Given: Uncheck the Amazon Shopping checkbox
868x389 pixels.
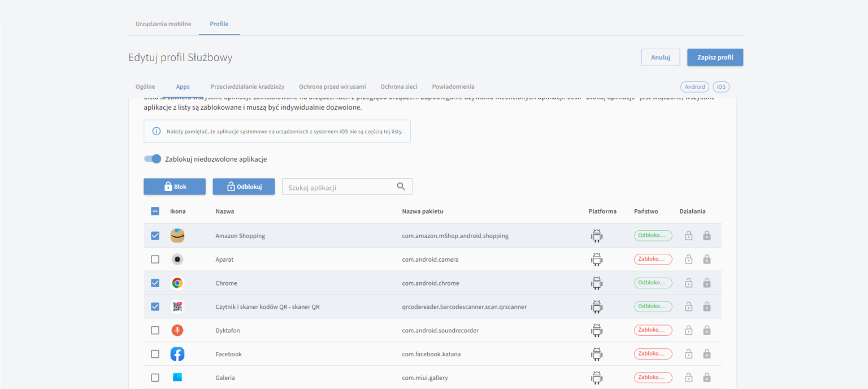Looking at the screenshot, I should pos(155,236).
